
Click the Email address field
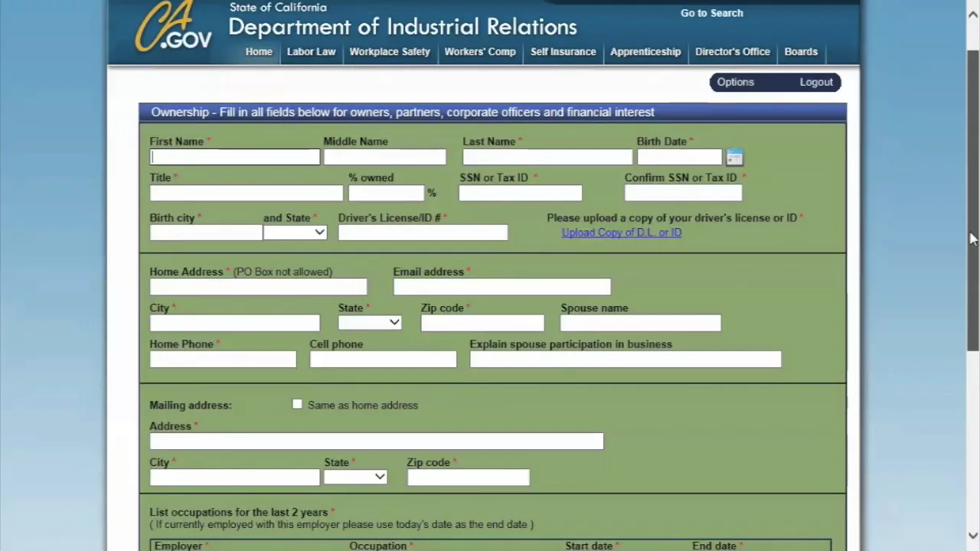click(x=502, y=286)
